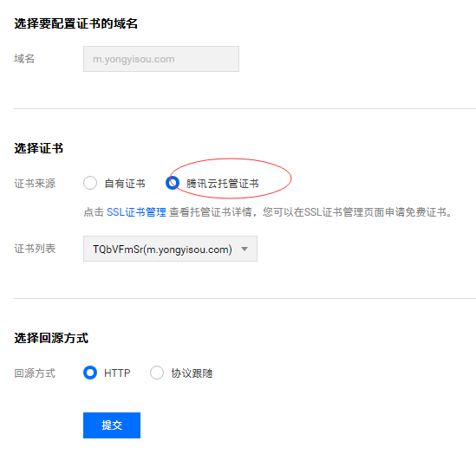Click the 选择要配置证书的域名 heading
Screen dimensions: 476x454
(76, 23)
